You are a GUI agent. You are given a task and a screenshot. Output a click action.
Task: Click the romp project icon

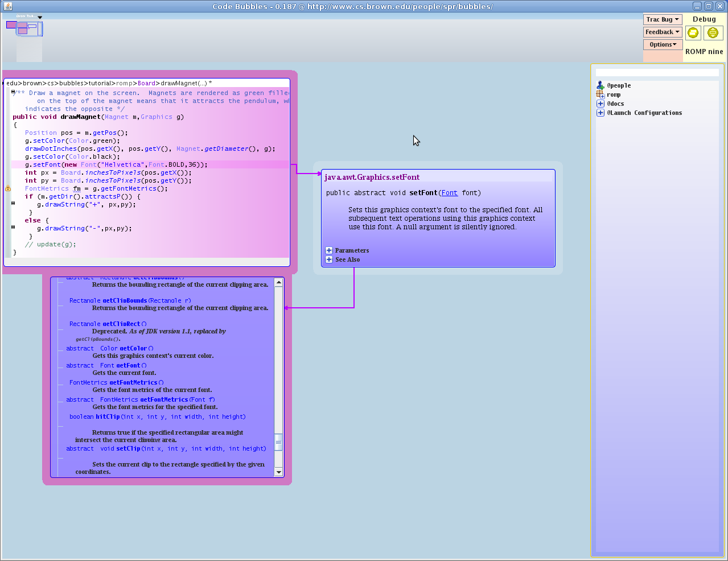[600, 94]
